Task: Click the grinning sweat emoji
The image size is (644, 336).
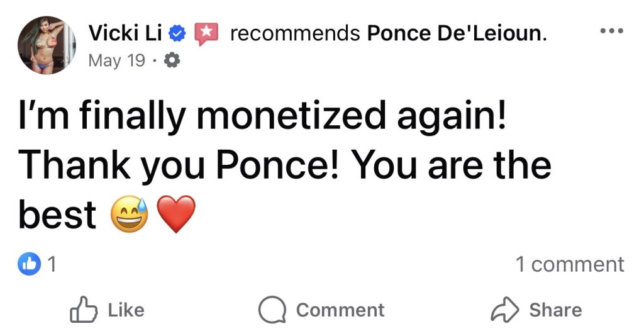Action: point(129,215)
